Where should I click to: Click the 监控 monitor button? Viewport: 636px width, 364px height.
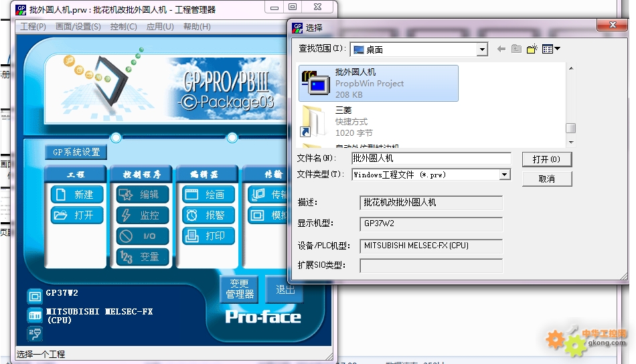(143, 215)
